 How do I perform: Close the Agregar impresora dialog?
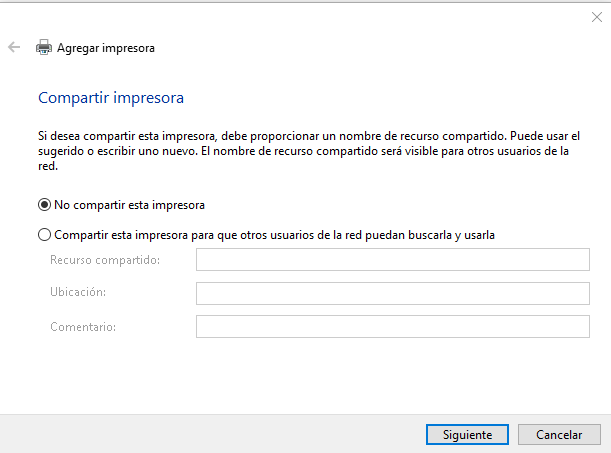pyautogui.click(x=597, y=17)
